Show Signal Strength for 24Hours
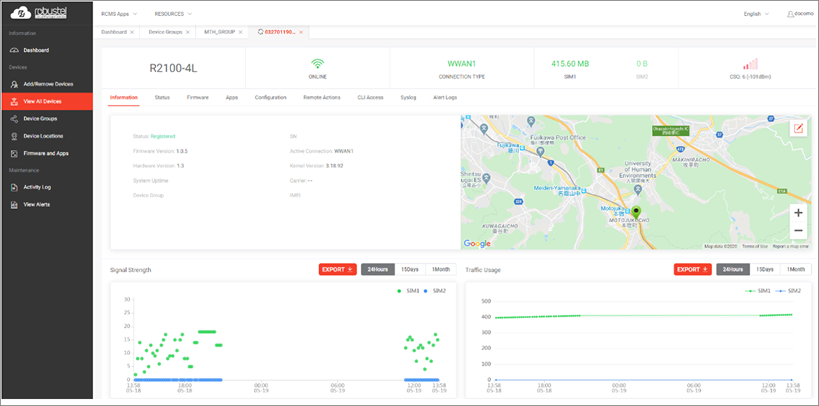The height and width of the screenshot is (406, 819). coord(378,270)
